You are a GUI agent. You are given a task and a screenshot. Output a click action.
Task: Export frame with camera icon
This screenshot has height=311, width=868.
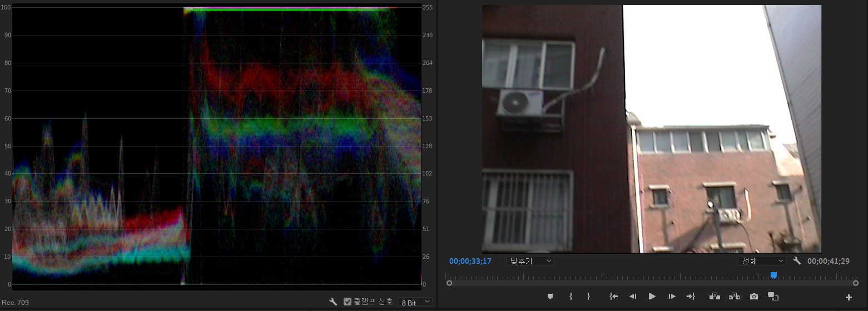(753, 297)
